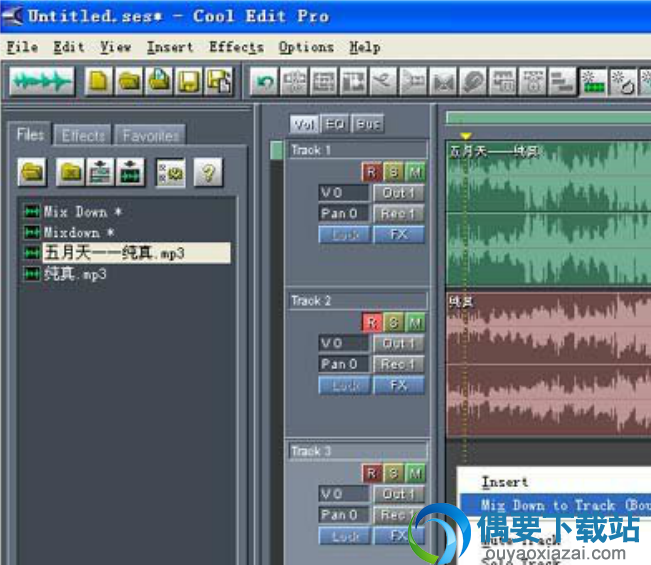This screenshot has height=565, width=651.
Task: Click the open/append file toolbar icon
Action: [159, 81]
